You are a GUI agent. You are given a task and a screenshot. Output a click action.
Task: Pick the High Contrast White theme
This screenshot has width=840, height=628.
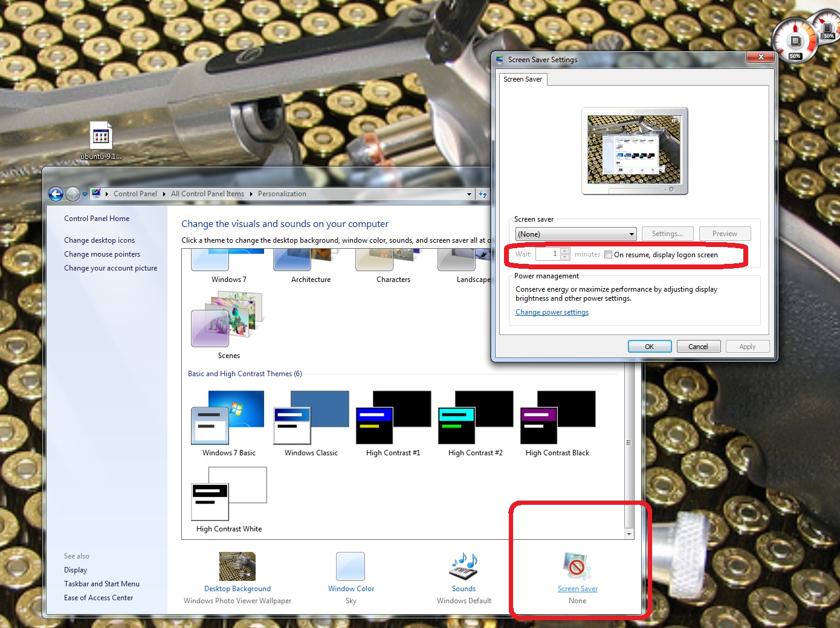click(228, 500)
